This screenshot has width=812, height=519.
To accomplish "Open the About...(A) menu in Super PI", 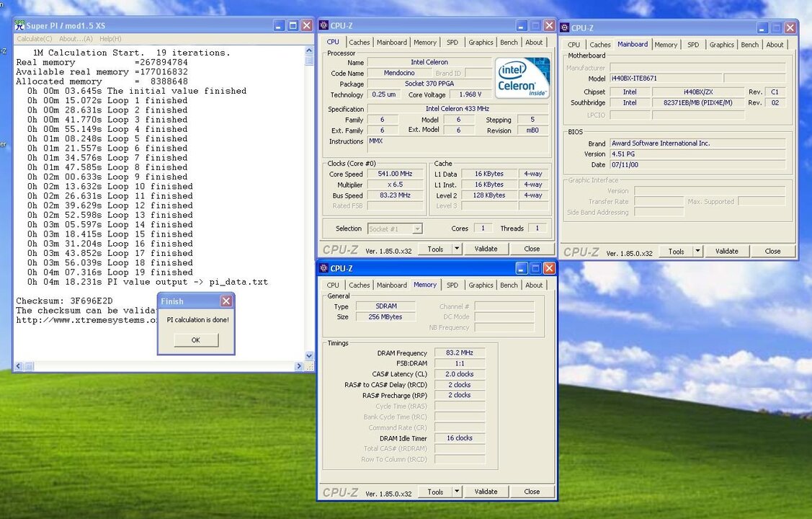I will pyautogui.click(x=76, y=39).
